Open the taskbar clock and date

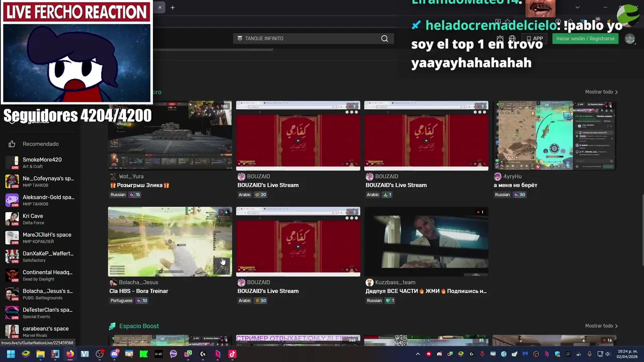click(x=627, y=354)
